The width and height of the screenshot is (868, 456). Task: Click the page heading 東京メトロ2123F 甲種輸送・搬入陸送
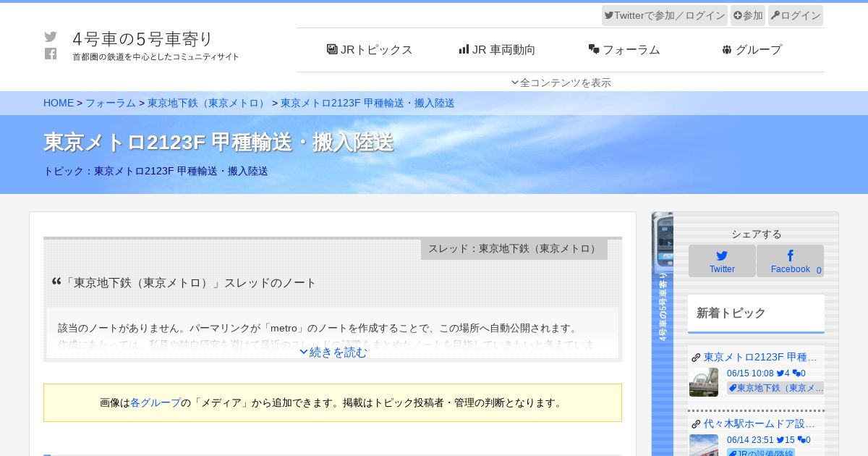[x=218, y=142]
